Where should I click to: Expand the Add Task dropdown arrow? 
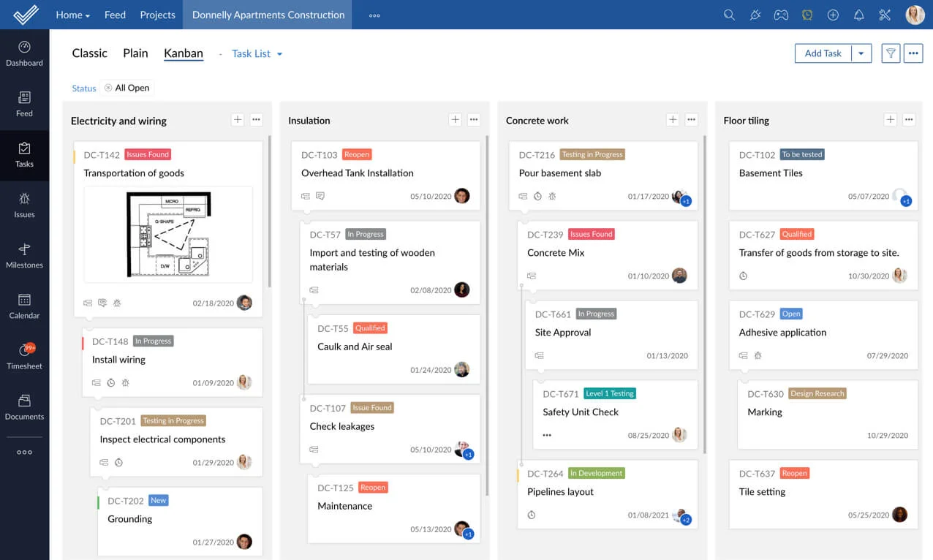[861, 53]
